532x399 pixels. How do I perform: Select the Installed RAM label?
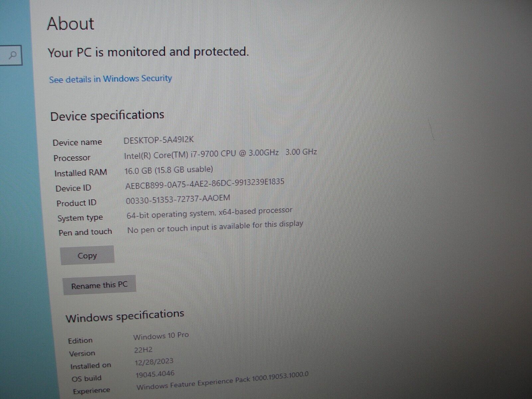coord(80,173)
